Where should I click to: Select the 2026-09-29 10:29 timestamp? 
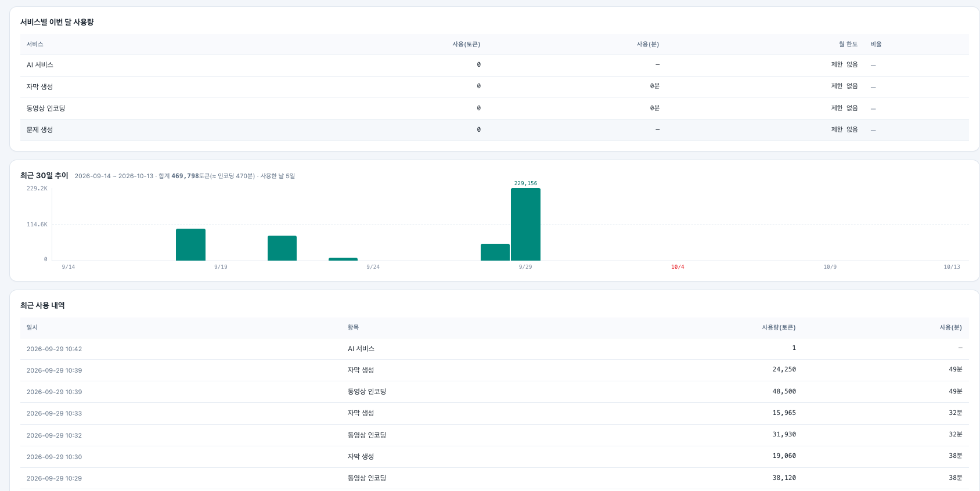point(54,478)
